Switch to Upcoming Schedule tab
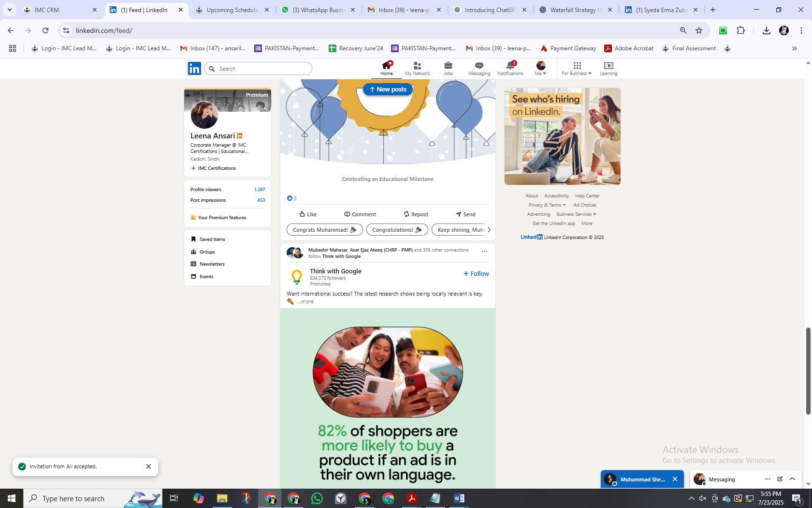The width and height of the screenshot is (812, 508). tap(232, 10)
